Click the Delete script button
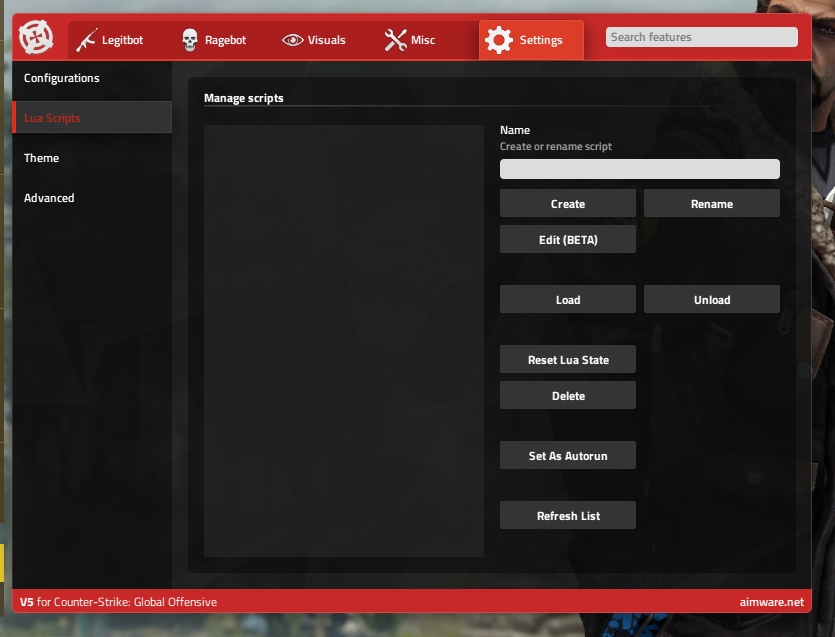The width and height of the screenshot is (835, 637). click(567, 396)
